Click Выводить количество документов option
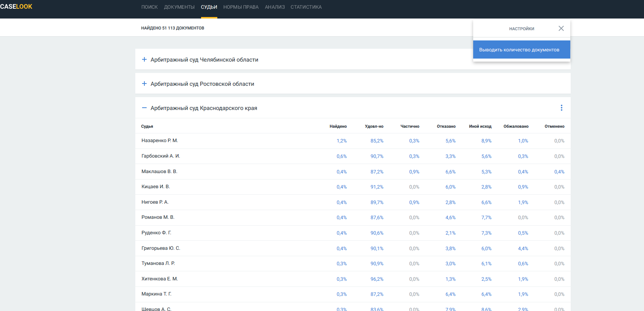Screen dimensions: 644x311 [x=522, y=50]
